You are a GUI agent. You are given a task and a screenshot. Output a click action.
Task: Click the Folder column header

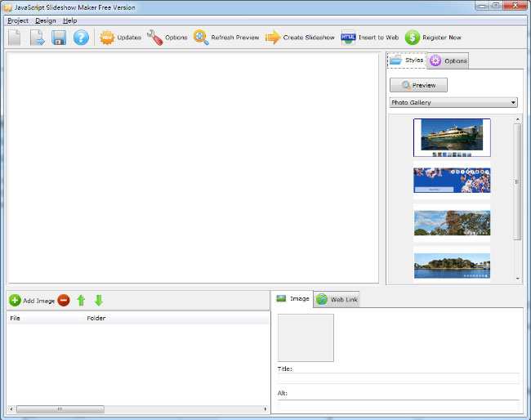[x=176, y=318]
